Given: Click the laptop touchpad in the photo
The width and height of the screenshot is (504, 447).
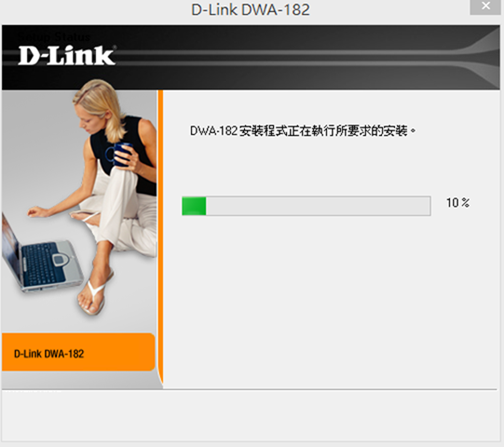Looking at the screenshot, I should click(60, 258).
